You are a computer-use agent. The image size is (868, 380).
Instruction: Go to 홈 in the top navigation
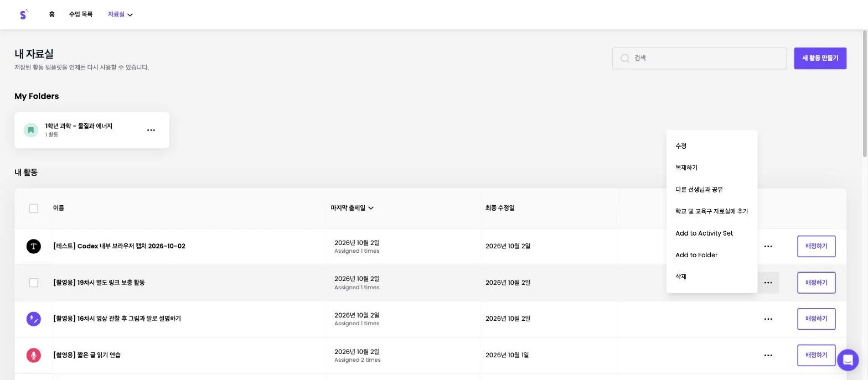[x=51, y=14]
